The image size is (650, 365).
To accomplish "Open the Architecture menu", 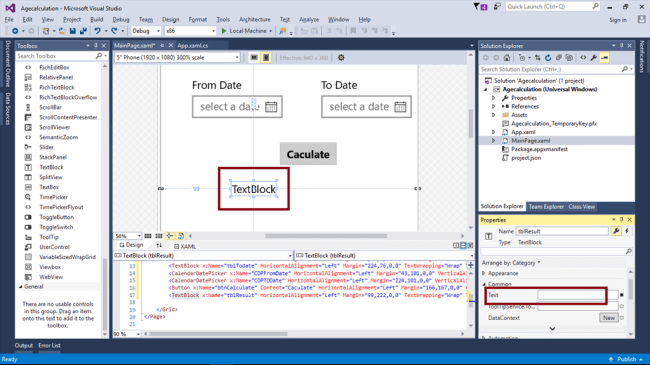I will 255,19.
